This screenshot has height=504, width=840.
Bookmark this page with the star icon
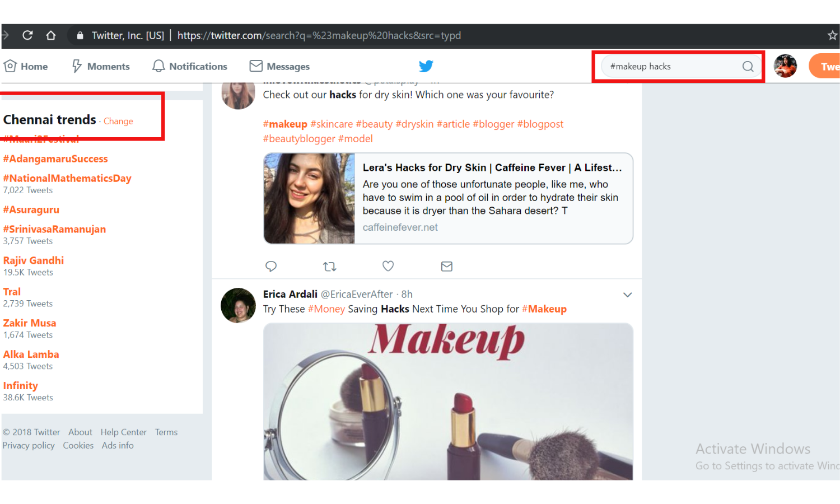click(x=832, y=35)
